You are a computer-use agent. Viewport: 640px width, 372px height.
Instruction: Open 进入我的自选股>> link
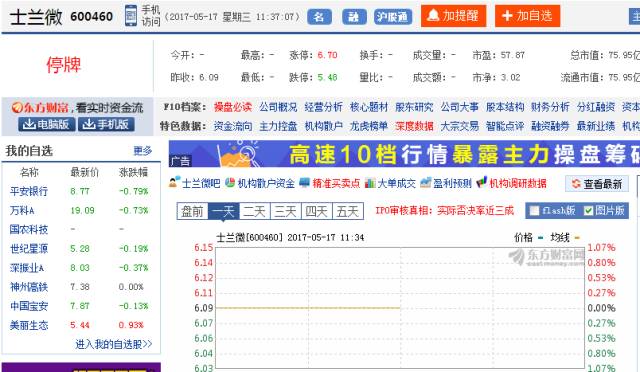[x=114, y=344]
